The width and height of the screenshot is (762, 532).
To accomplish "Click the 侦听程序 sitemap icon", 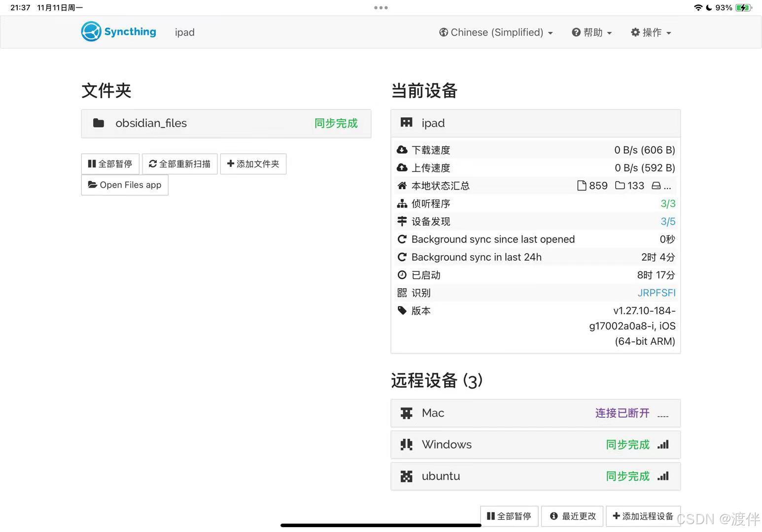I will 402,203.
